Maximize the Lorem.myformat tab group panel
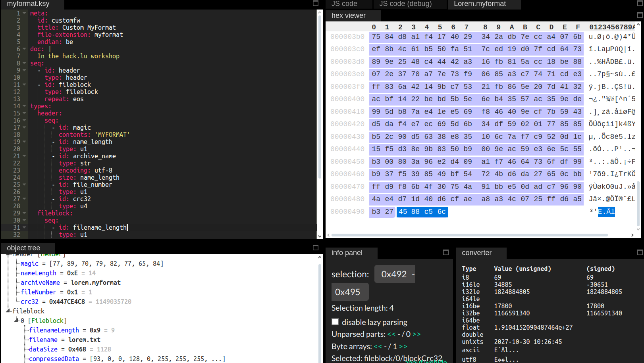 pyautogui.click(x=640, y=4)
